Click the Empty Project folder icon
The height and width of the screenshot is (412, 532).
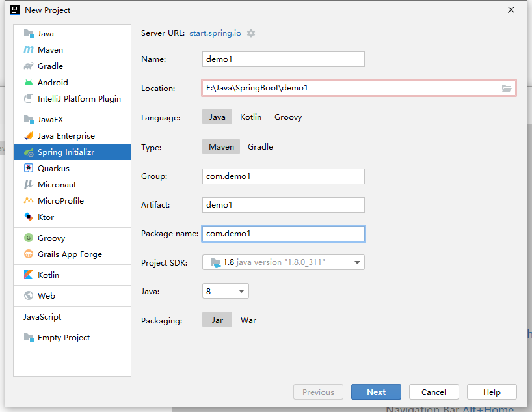click(29, 338)
